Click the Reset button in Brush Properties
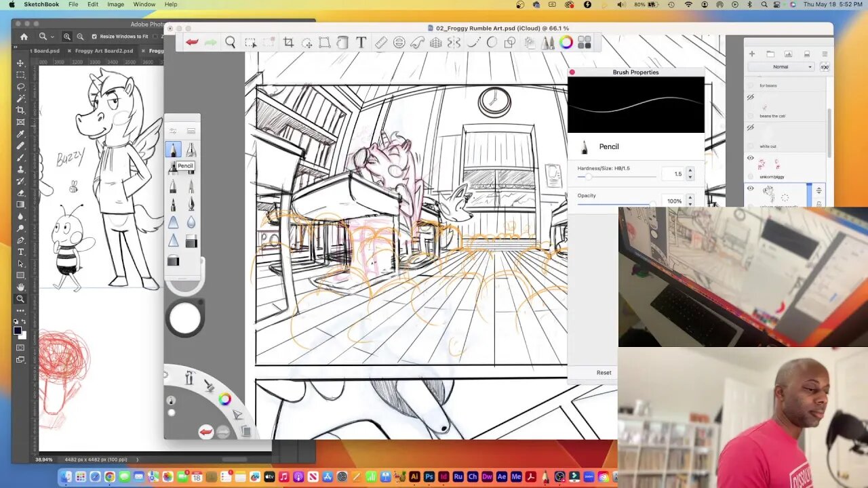 604,373
